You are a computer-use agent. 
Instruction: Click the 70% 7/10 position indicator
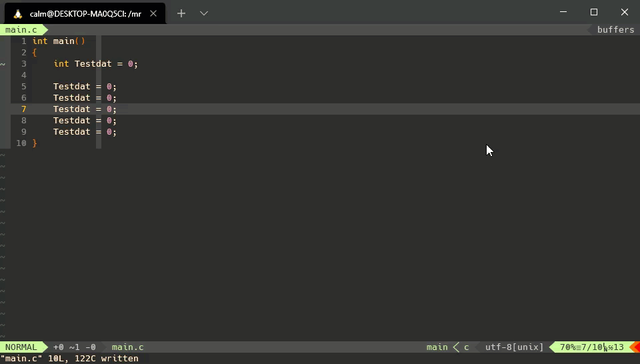(x=591, y=347)
